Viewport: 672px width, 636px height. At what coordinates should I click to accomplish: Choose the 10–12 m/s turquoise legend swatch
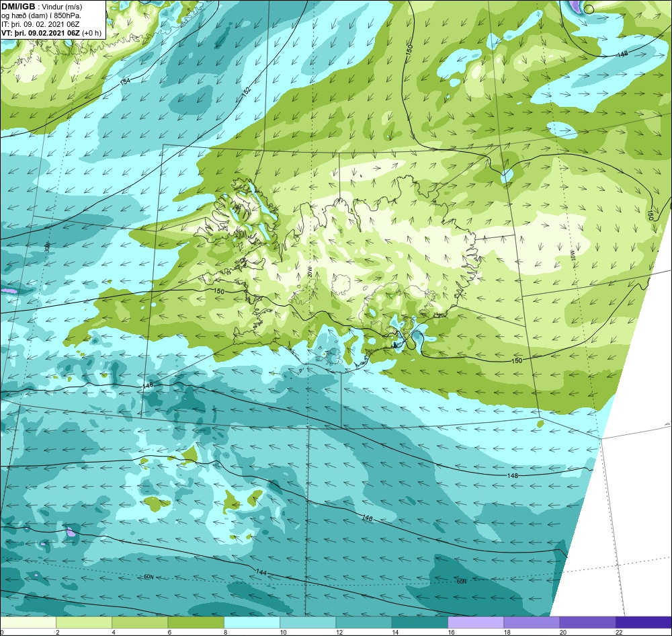(308, 622)
